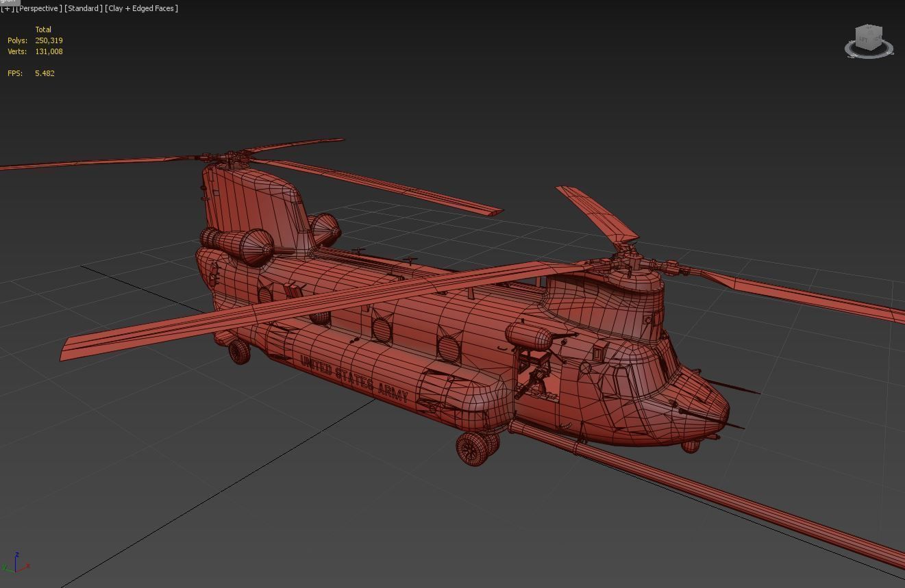Open the Clay + Edged Faces shading menu
905x588 pixels.
tap(140, 8)
